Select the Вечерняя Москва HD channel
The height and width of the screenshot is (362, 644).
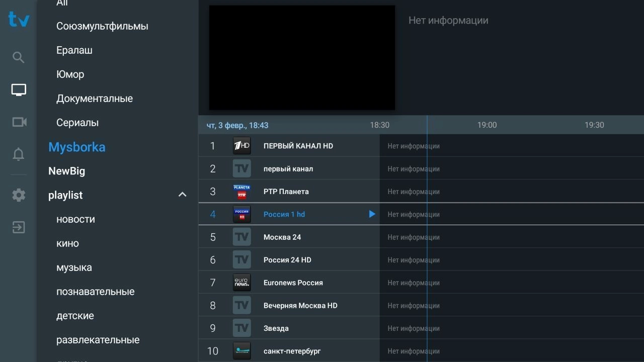tap(289, 305)
